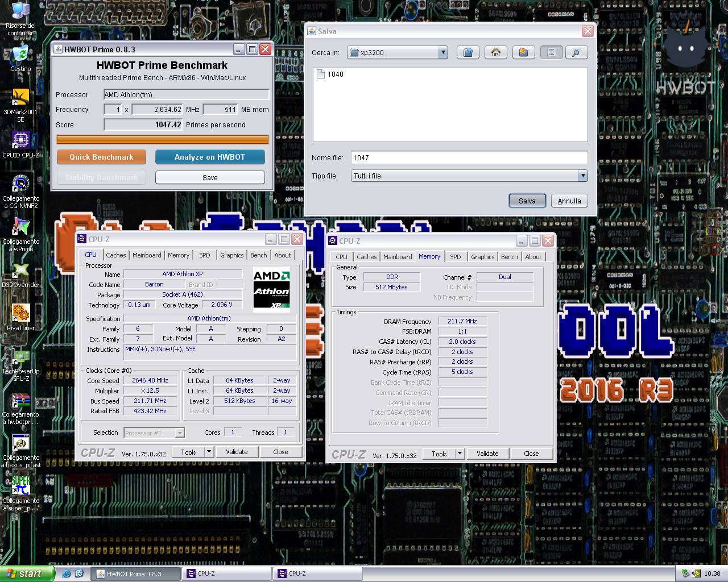Click the Salva button in save dialog
This screenshot has height=582, width=728.
click(527, 201)
